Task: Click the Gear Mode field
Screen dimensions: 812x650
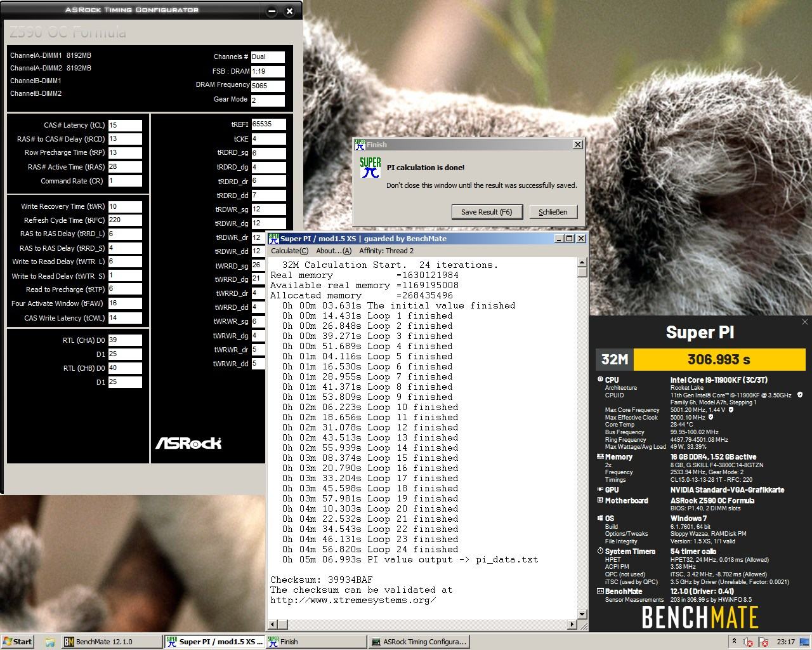Action: click(x=268, y=100)
